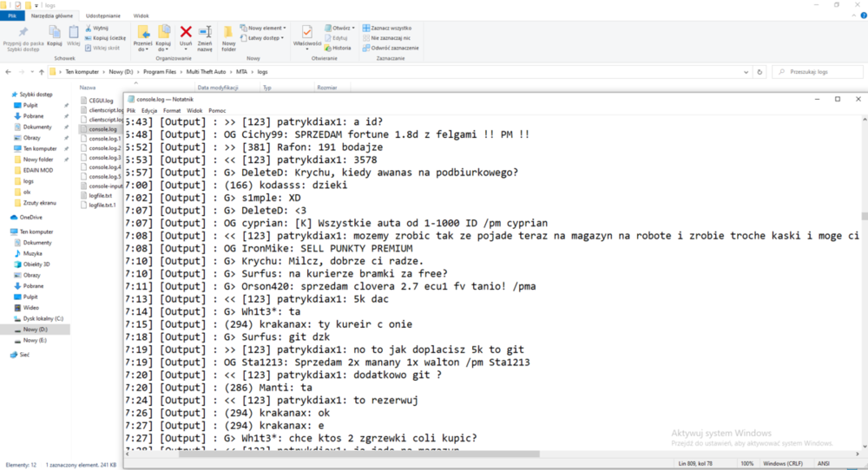The width and height of the screenshot is (868, 470).
Task: Click Nowy (D:) in address breadcrumb
Action: point(121,72)
